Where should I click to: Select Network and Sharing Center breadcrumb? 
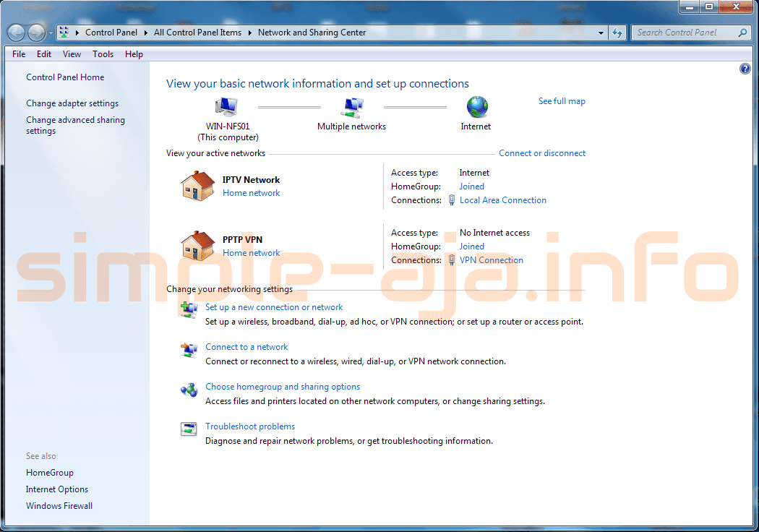[312, 33]
